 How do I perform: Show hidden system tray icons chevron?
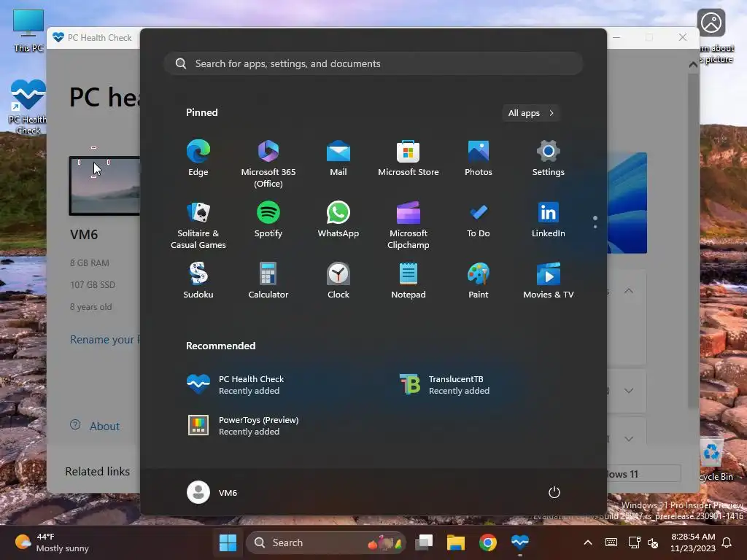pos(588,542)
